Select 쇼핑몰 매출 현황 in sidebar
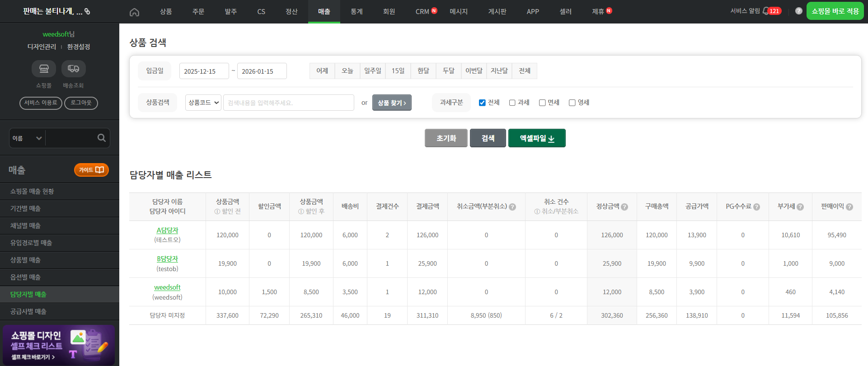The width and height of the screenshot is (868, 366). pyautogui.click(x=60, y=191)
